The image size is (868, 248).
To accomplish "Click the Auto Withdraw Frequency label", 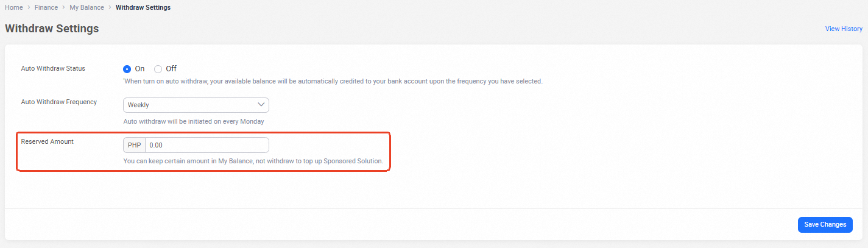I will click(x=59, y=102).
